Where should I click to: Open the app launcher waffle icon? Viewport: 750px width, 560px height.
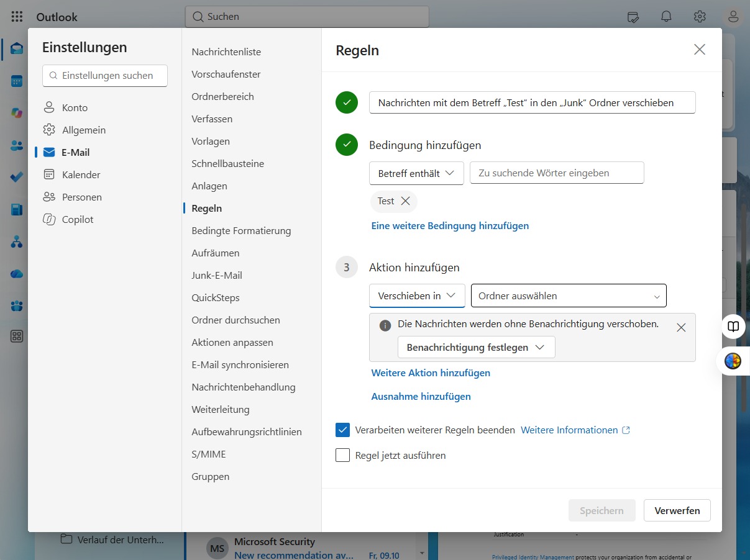[x=17, y=17]
